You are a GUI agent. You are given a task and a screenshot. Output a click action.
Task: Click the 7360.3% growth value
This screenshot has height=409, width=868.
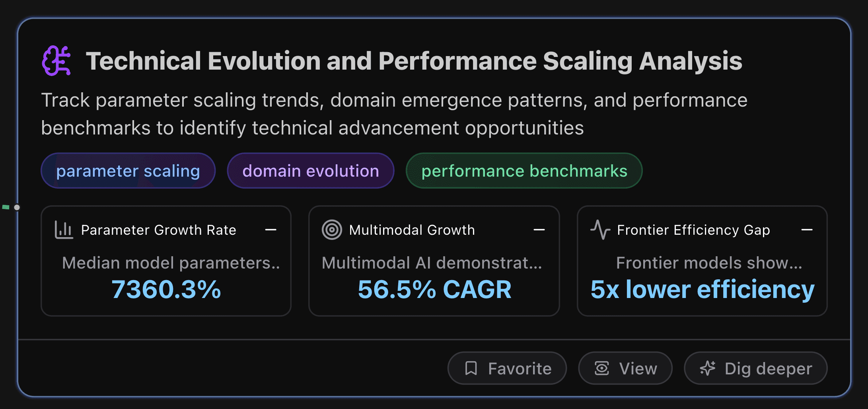pyautogui.click(x=166, y=290)
